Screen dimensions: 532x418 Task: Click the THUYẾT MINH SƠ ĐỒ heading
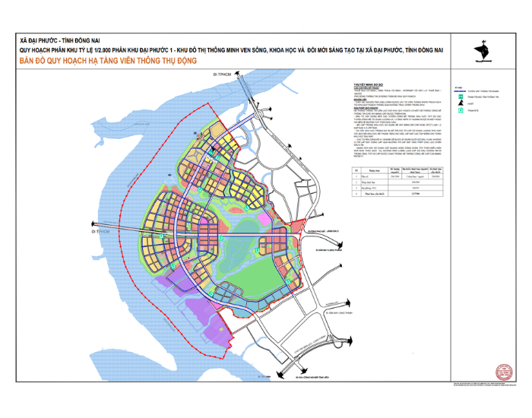coord(368,84)
